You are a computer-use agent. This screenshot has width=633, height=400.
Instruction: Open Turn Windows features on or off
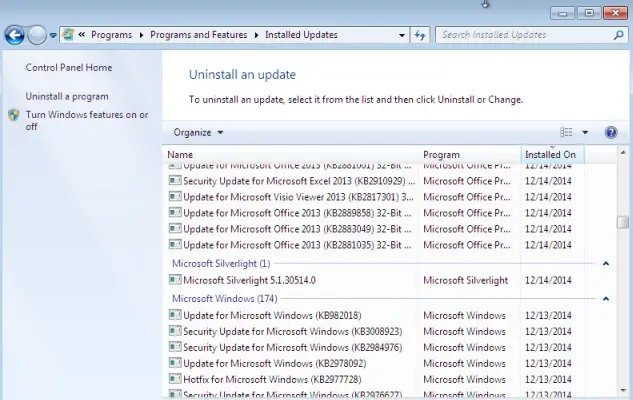(87, 120)
